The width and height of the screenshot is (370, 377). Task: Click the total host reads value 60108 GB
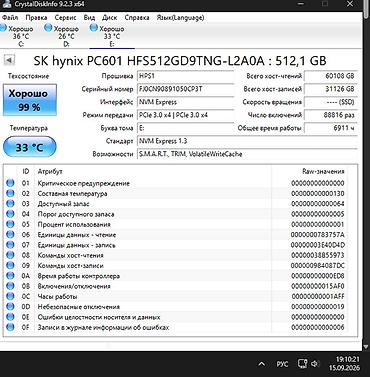pyautogui.click(x=331, y=76)
